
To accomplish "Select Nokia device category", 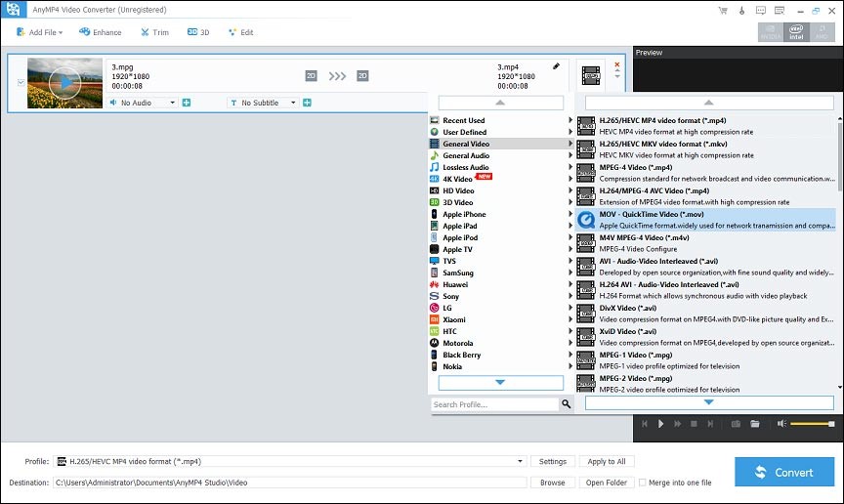I will pos(500,366).
